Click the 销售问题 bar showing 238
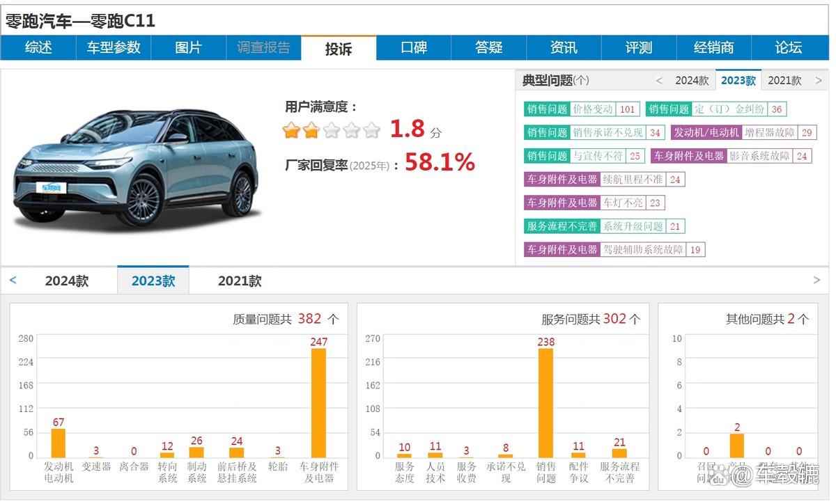This screenshot has width=836, height=504. click(x=545, y=403)
